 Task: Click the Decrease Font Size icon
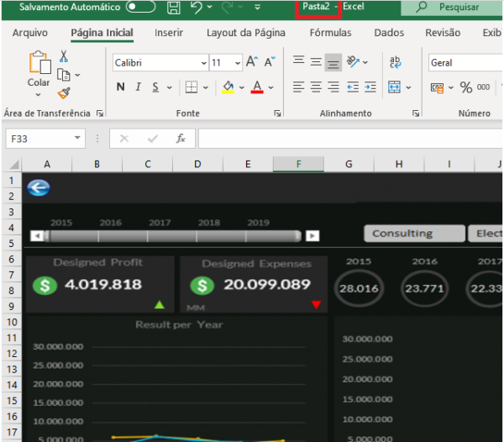coord(270,61)
